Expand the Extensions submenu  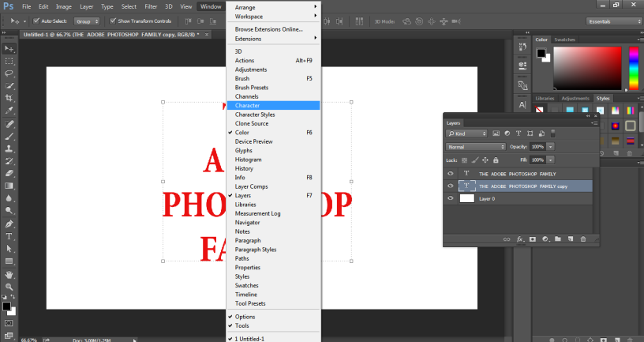click(274, 39)
